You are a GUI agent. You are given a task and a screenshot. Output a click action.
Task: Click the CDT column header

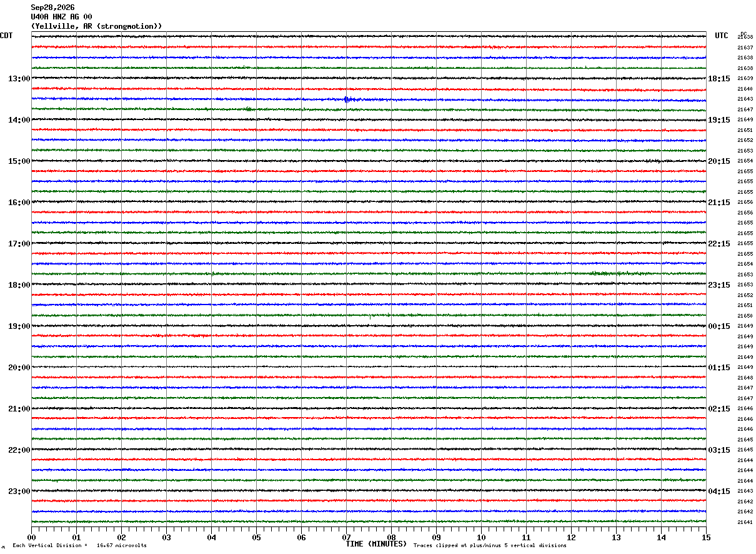coord(6,36)
